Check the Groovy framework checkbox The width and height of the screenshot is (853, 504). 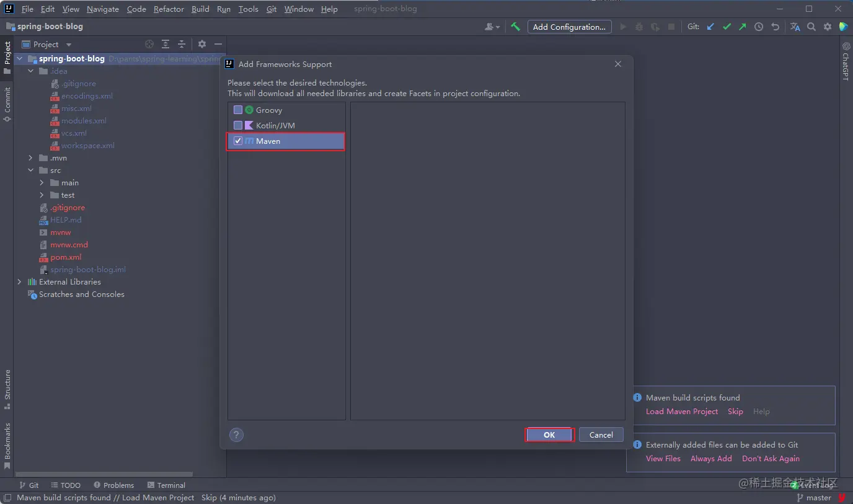(x=238, y=110)
